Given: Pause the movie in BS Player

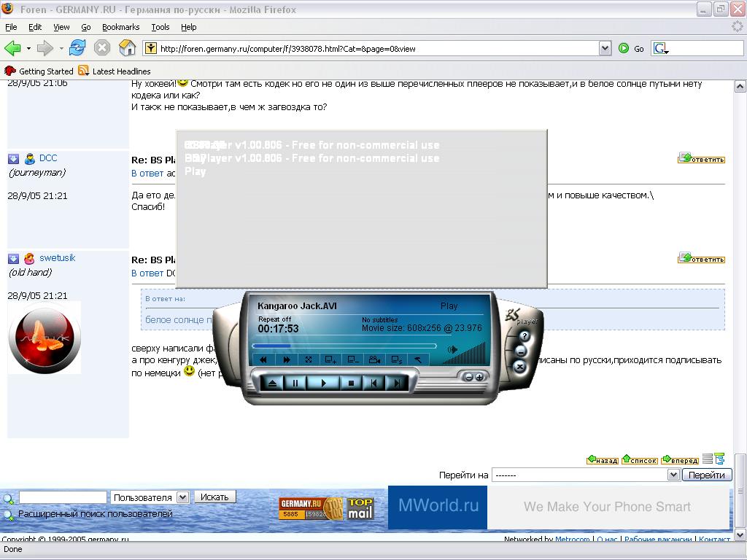Looking at the screenshot, I should coord(295,383).
